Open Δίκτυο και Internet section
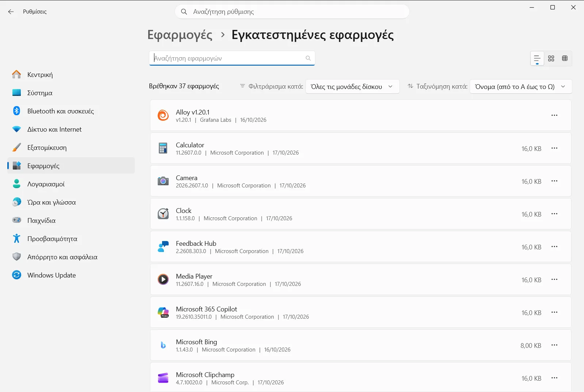Viewport: 584px width, 392px height. (71, 129)
